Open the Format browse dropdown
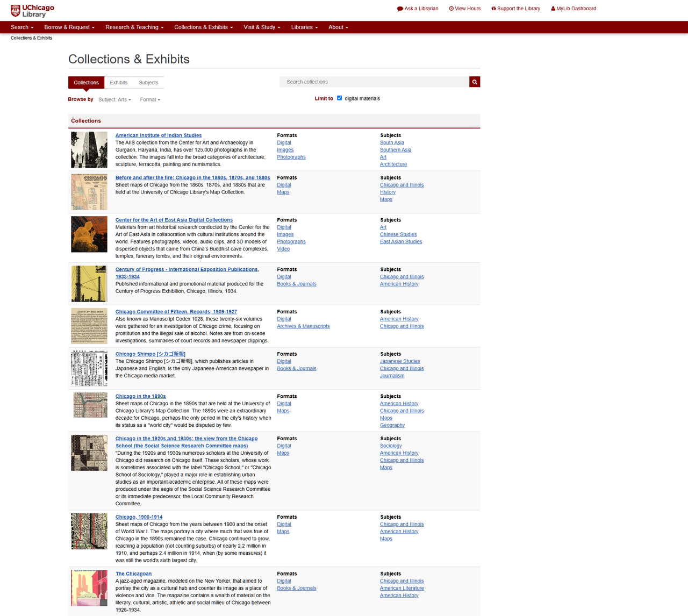This screenshot has width=688, height=616. click(x=150, y=99)
